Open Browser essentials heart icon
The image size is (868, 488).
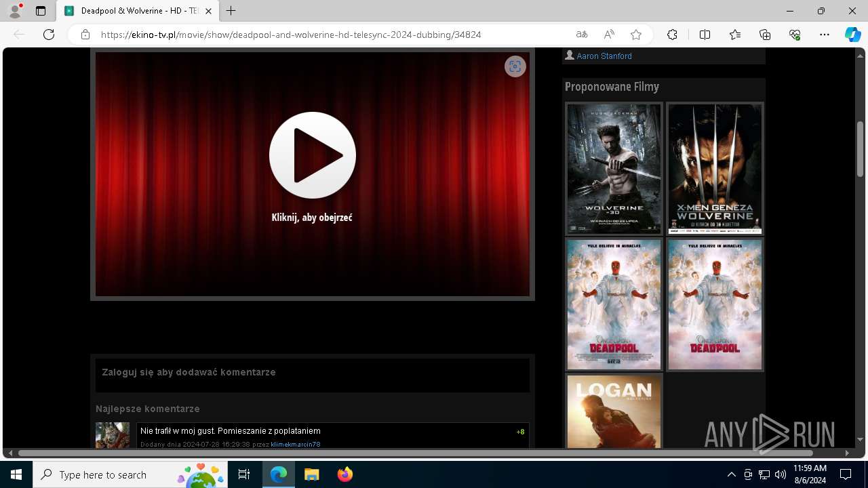pyautogui.click(x=795, y=35)
